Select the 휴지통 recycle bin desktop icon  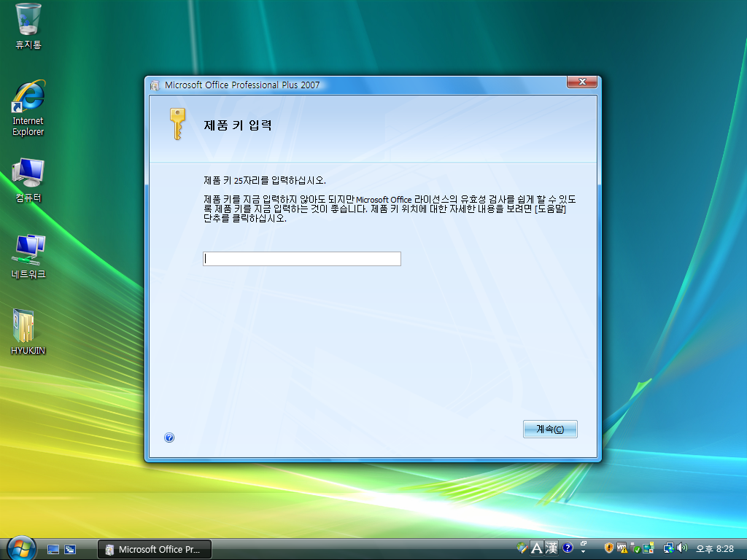tap(28, 27)
